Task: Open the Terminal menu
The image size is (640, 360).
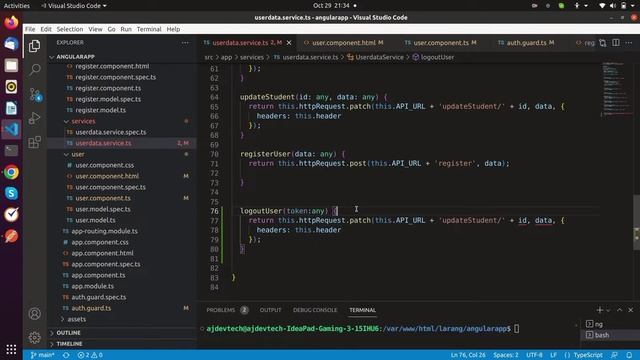Action: 149,29
